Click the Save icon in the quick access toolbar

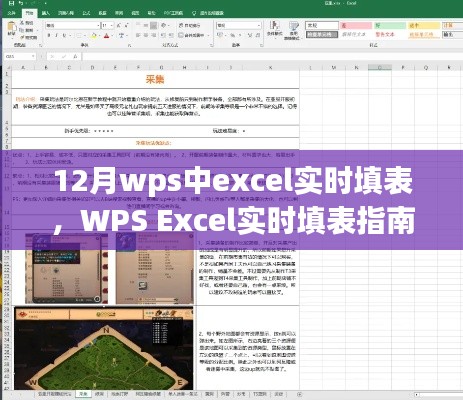(12, 3)
